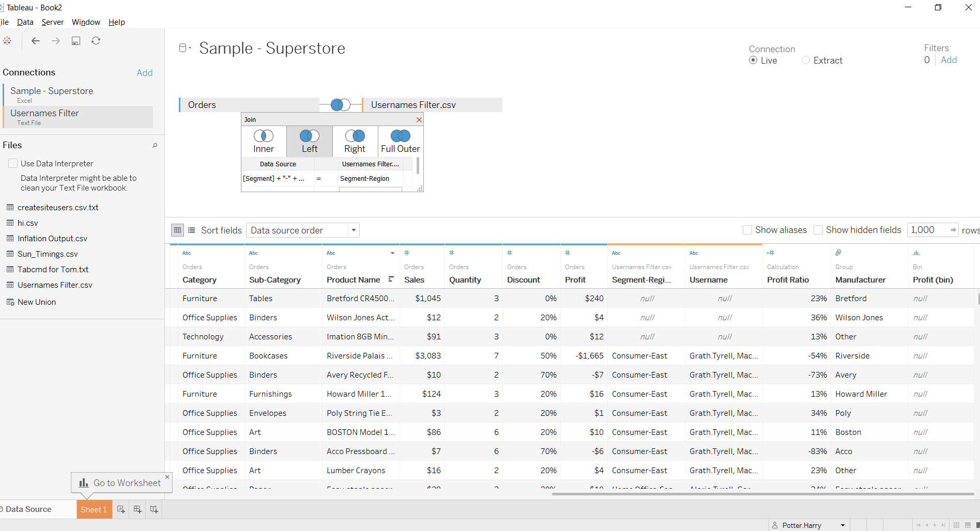Screen dimensions: 980x531
Task: Click the bin histogram icon of Profit (bin)
Action: 916,253
